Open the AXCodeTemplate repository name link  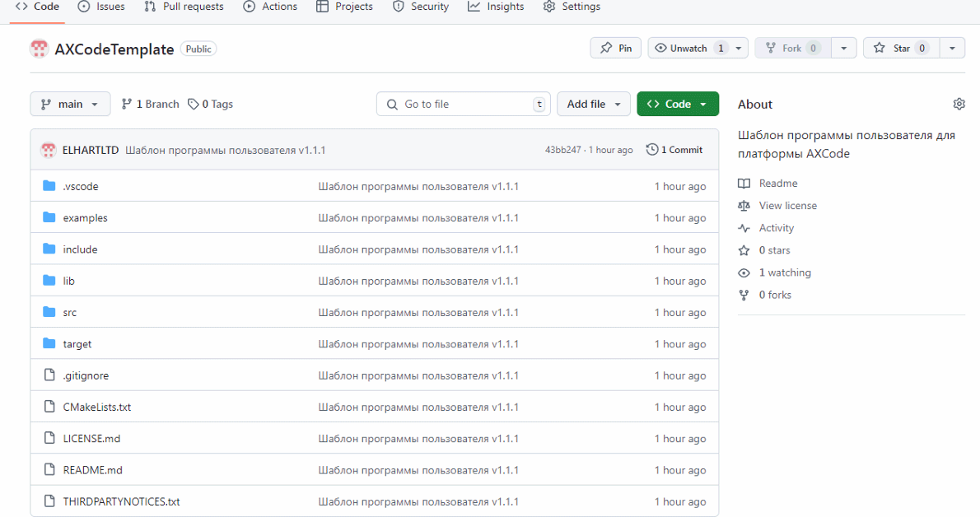click(x=114, y=49)
